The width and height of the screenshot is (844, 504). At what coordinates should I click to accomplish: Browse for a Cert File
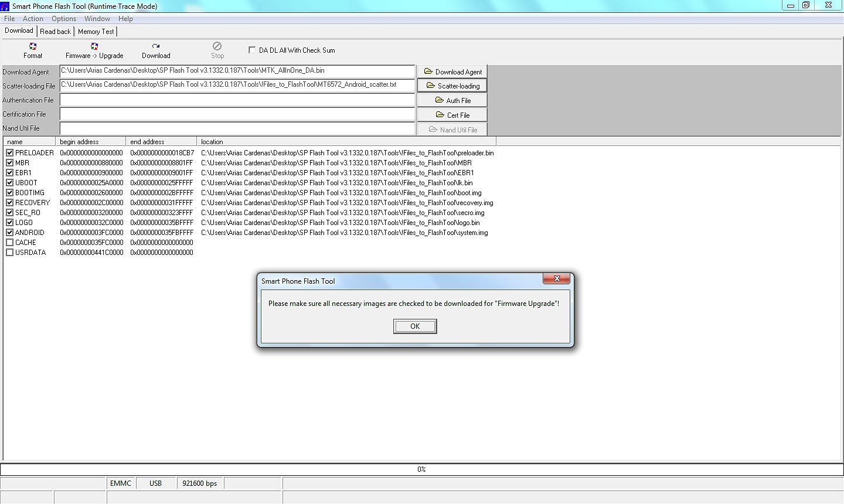452,115
